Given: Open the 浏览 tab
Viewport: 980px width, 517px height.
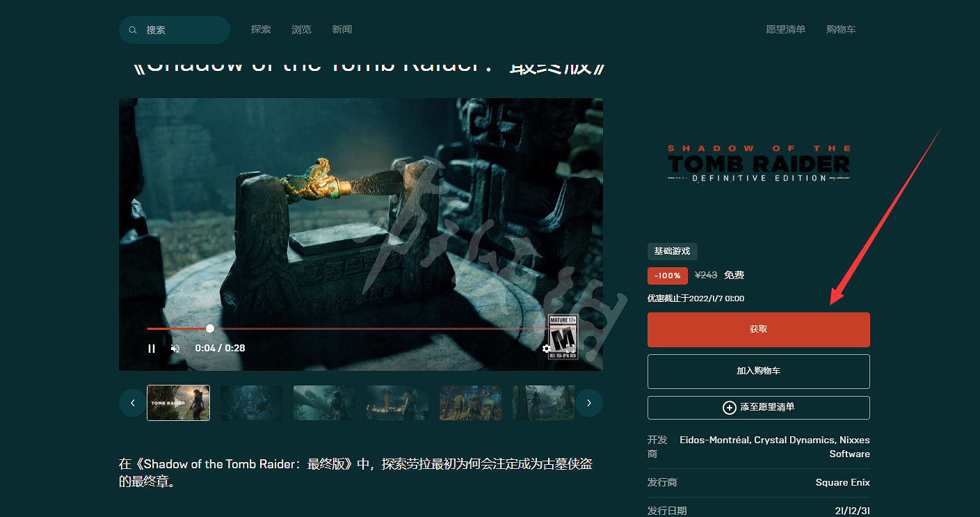Looking at the screenshot, I should tap(301, 30).
